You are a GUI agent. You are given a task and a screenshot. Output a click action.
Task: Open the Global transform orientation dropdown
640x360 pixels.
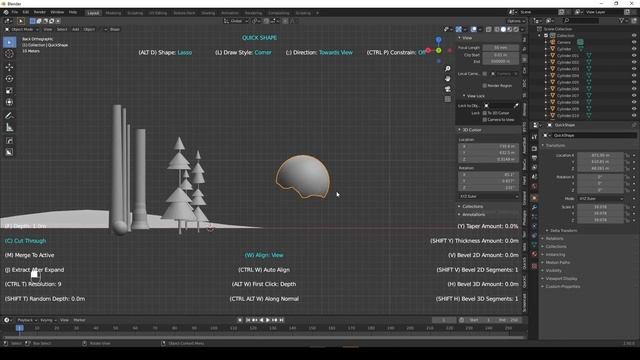(236, 21)
